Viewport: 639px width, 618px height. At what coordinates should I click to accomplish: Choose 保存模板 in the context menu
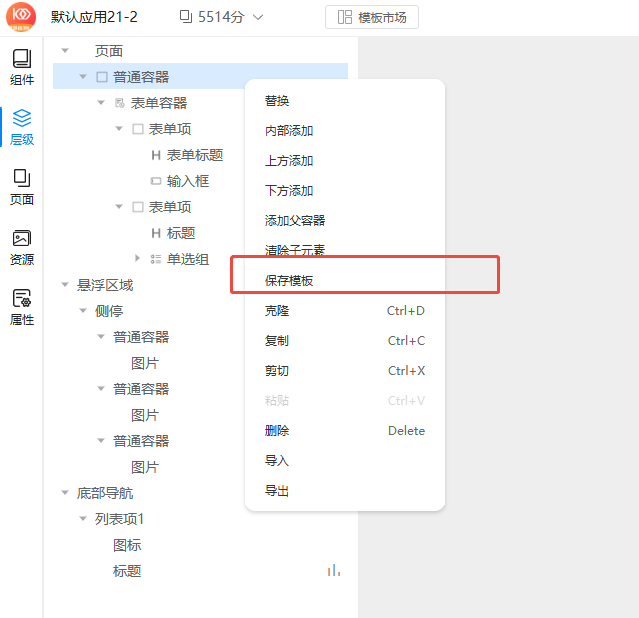[289, 281]
